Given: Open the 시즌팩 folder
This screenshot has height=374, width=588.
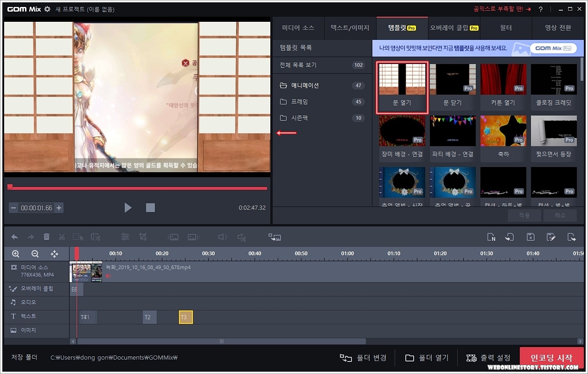Looking at the screenshot, I should tap(322, 118).
